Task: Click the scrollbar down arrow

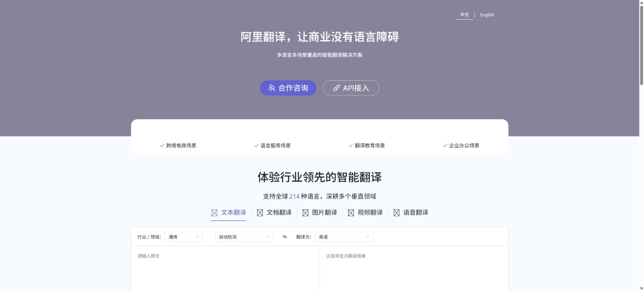Action: pos(641,288)
